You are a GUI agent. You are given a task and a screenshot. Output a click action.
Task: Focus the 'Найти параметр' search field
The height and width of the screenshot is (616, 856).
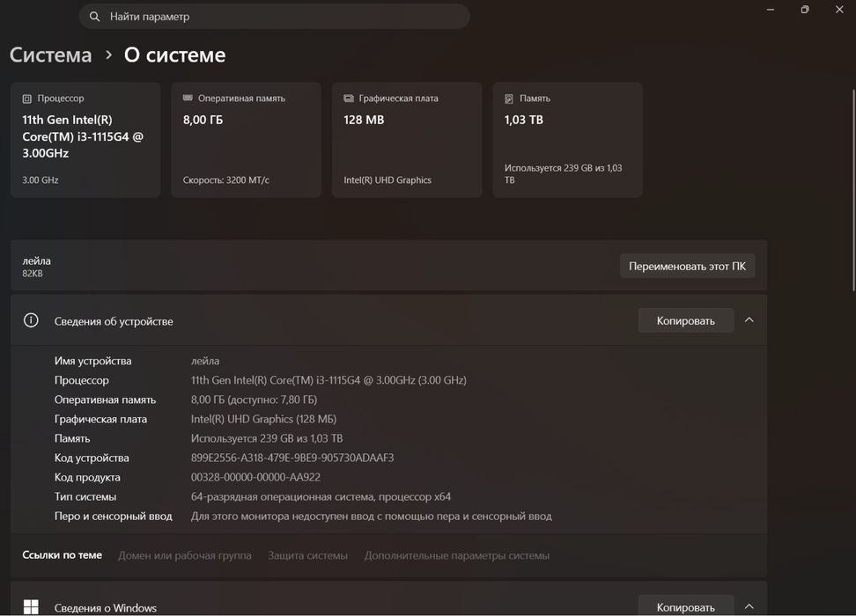(x=274, y=17)
